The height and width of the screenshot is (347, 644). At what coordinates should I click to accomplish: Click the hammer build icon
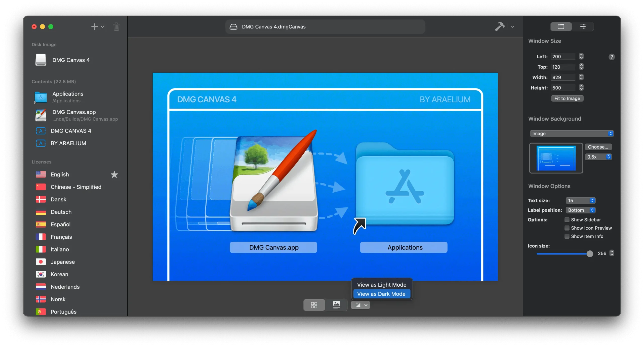500,26
